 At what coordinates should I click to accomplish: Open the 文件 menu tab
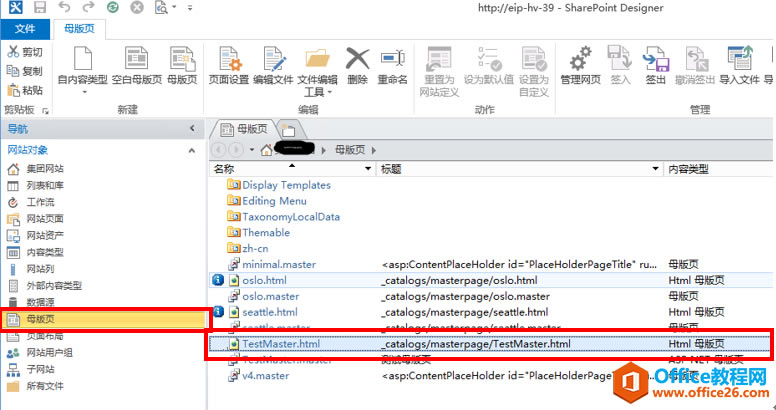(x=25, y=29)
